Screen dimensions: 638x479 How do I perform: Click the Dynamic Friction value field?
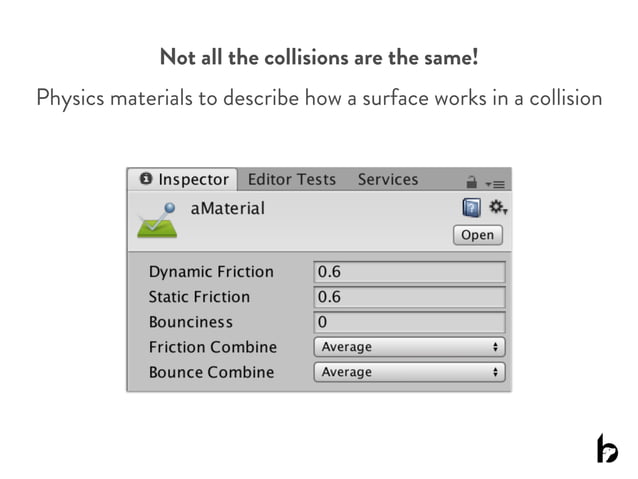pyautogui.click(x=409, y=272)
